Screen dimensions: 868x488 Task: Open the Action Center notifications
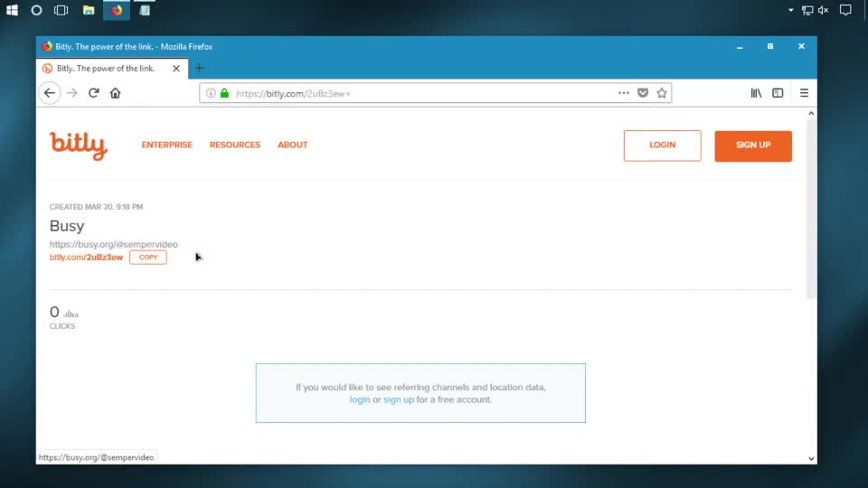[x=845, y=10]
